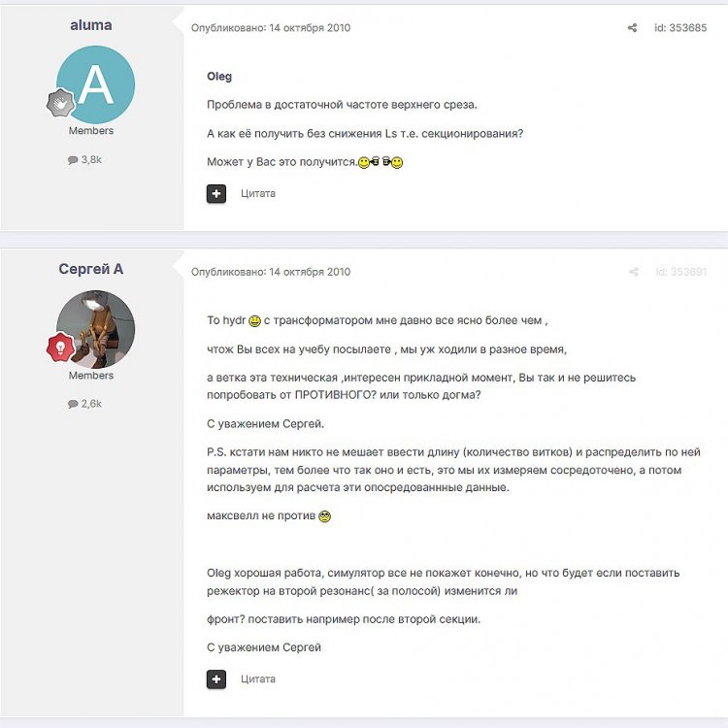Image resolution: width=728 pixels, height=728 pixels.
Task: Click the speech bubble icon beside 2,6k
Action: pos(73,404)
